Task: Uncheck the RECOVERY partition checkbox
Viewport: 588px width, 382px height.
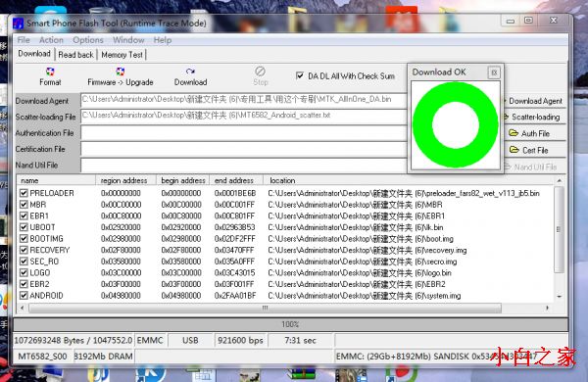Action: point(24,250)
